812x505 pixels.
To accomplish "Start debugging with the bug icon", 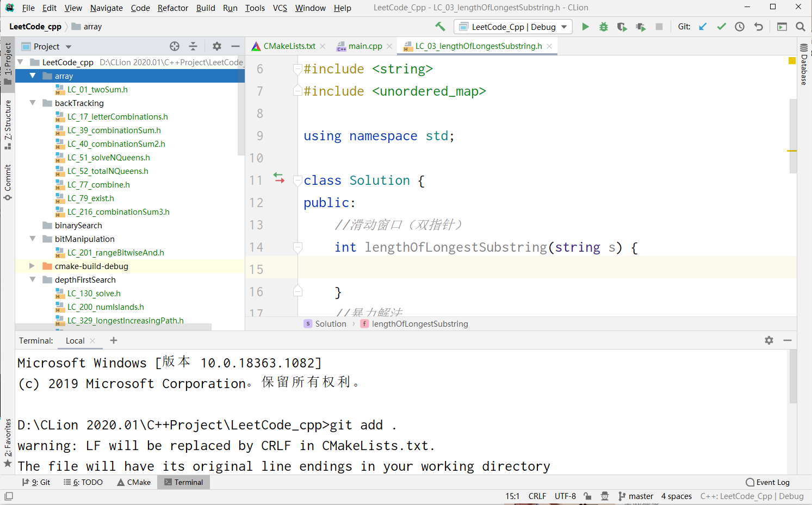I will [x=604, y=27].
